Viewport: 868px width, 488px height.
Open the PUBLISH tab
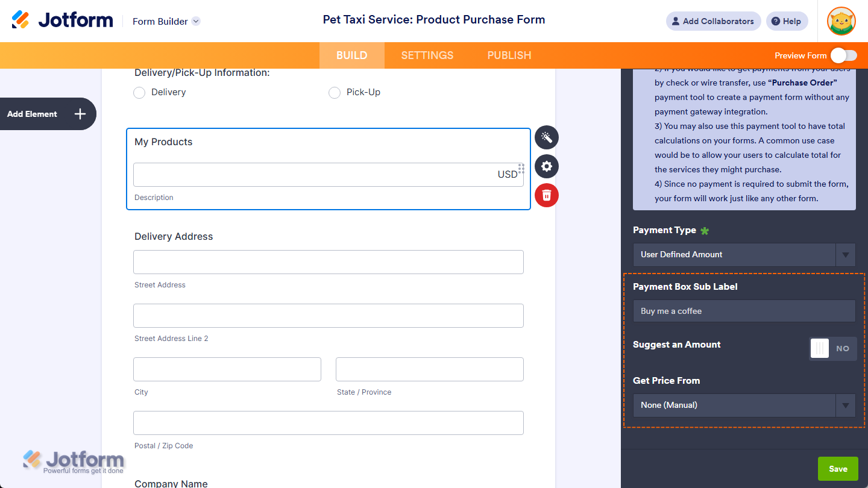point(509,55)
